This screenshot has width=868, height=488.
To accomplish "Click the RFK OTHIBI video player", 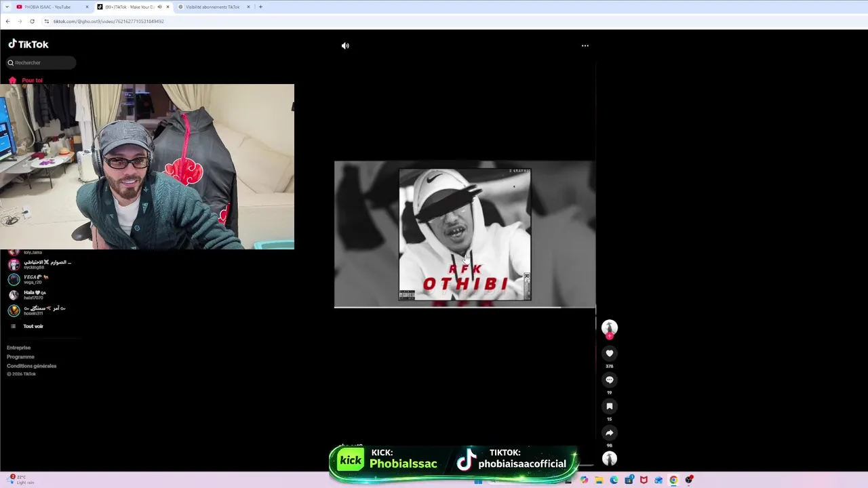I will click(465, 234).
